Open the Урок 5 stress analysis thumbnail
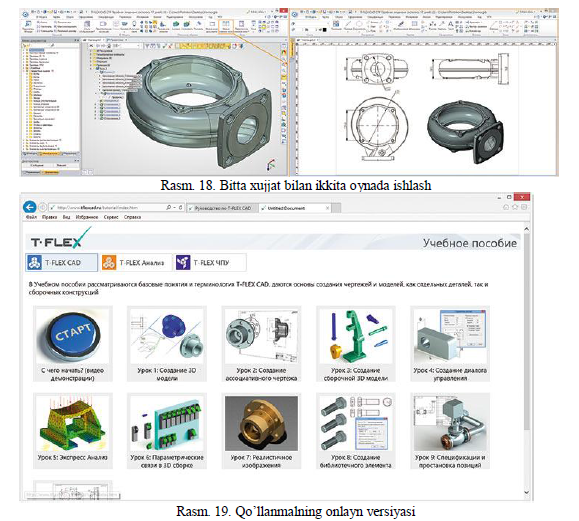 [x=73, y=423]
